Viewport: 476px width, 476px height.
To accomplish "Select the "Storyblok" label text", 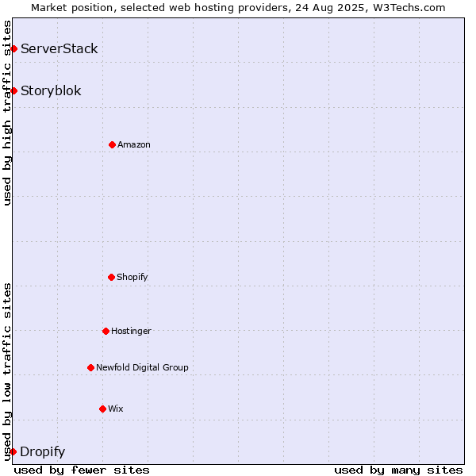I will [51, 90].
